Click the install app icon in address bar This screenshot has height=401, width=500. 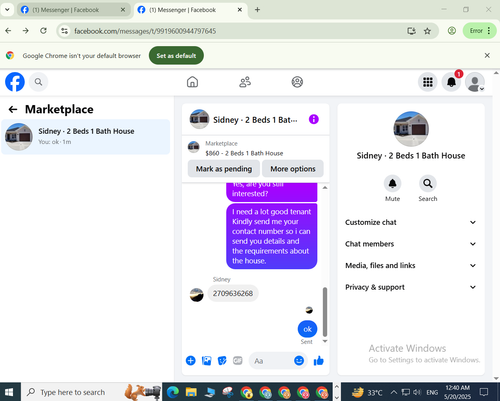(411, 31)
